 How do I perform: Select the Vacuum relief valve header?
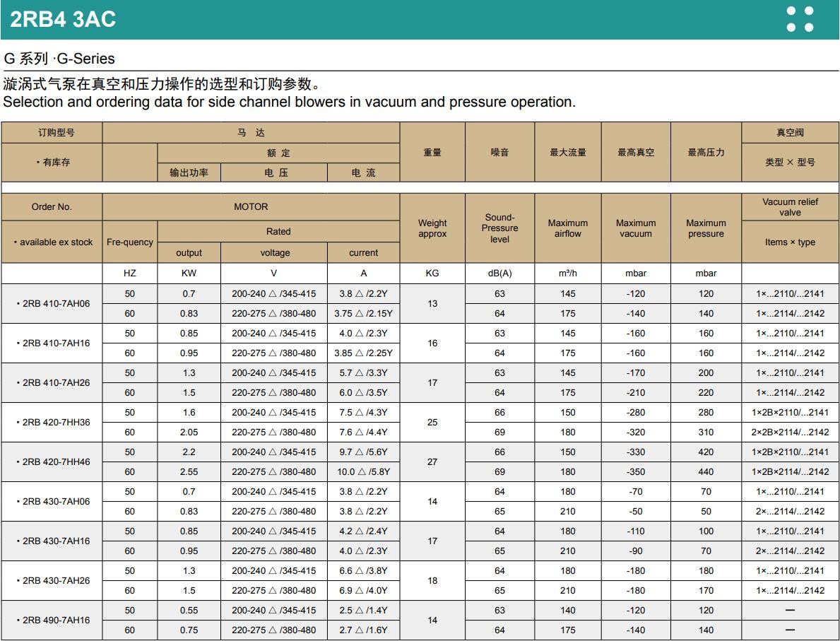tap(790, 207)
